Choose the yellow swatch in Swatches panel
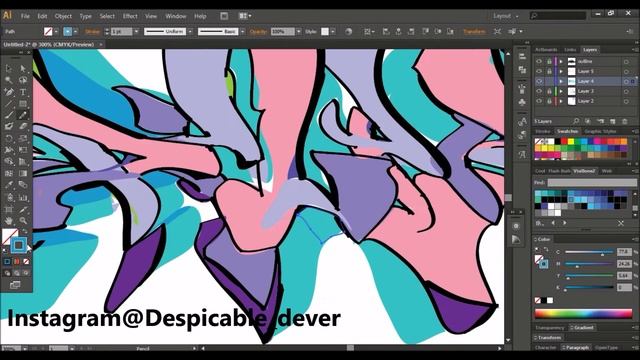640x360 pixels. click(x=571, y=142)
